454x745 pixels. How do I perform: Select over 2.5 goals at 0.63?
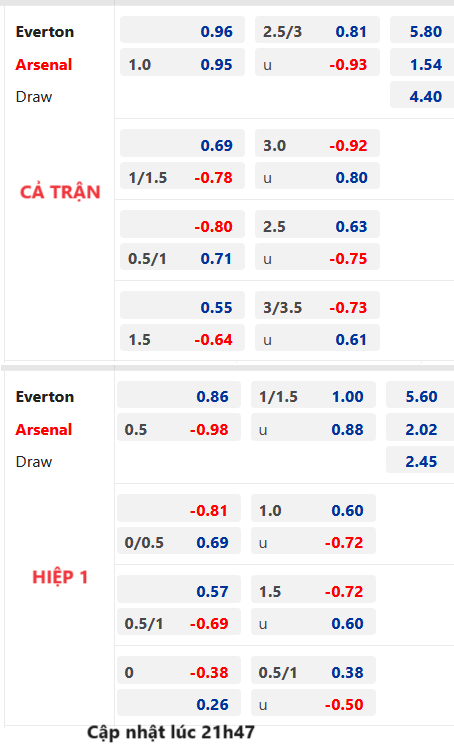(317, 224)
